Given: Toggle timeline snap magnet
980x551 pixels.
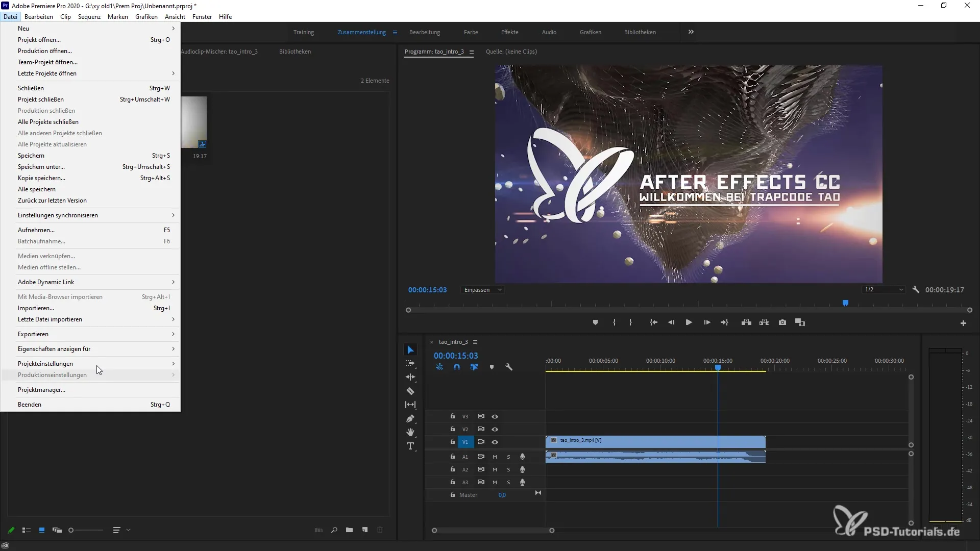Looking at the screenshot, I should tap(457, 367).
